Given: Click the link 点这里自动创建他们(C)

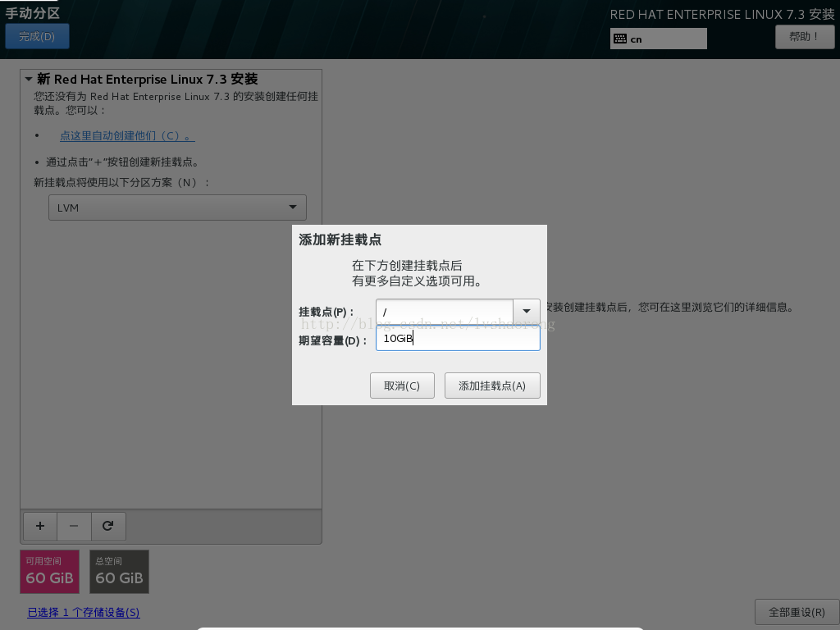Looking at the screenshot, I should pyautogui.click(x=127, y=136).
